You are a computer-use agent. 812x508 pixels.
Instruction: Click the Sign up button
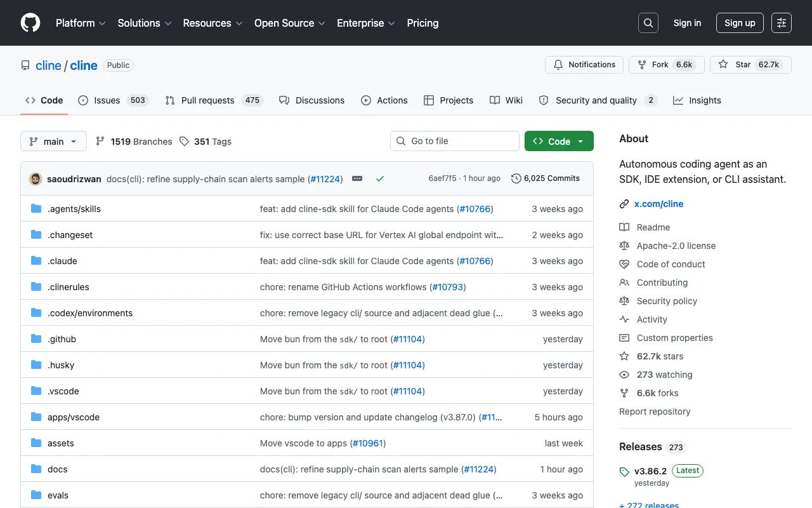click(x=740, y=23)
